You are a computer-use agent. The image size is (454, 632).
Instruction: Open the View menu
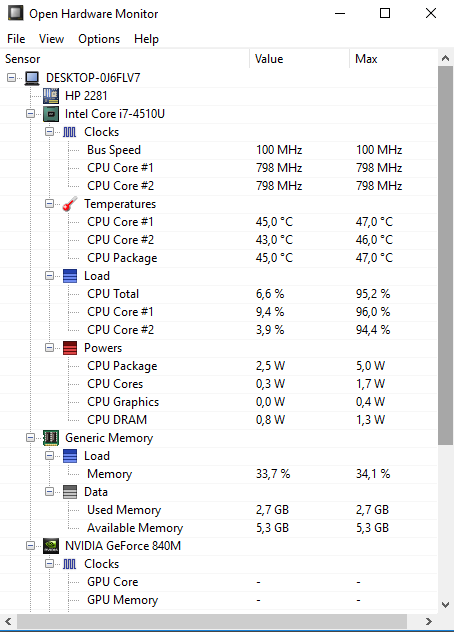(51, 39)
